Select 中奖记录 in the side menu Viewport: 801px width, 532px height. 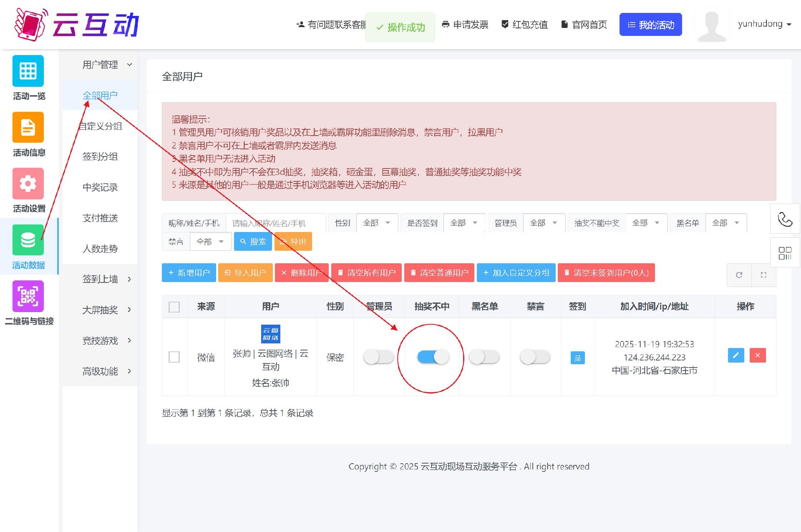[100, 187]
